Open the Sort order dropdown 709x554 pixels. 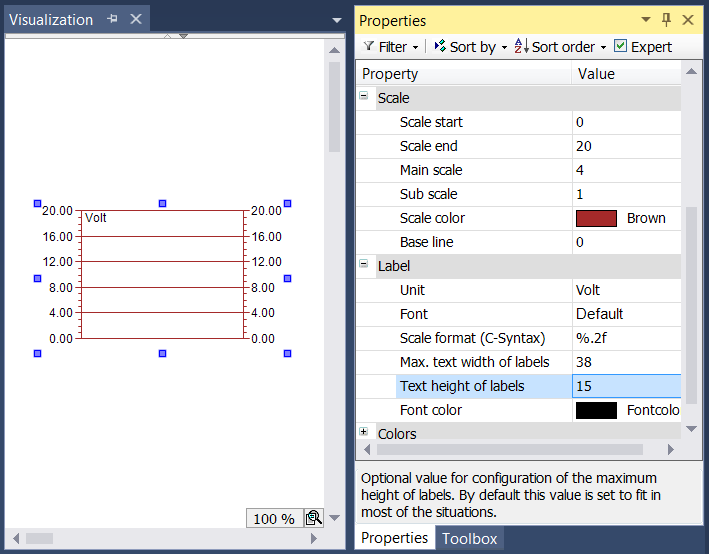[560, 47]
